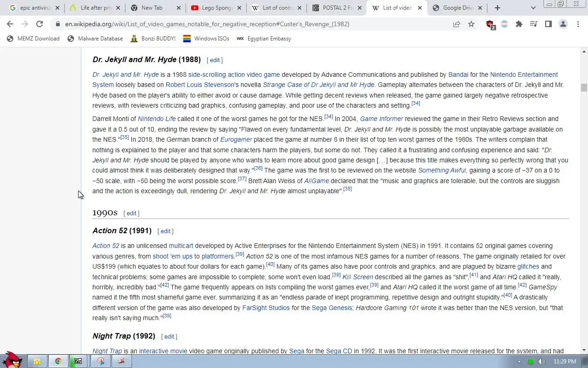Edit the 1990s section

pyautogui.click(x=131, y=213)
